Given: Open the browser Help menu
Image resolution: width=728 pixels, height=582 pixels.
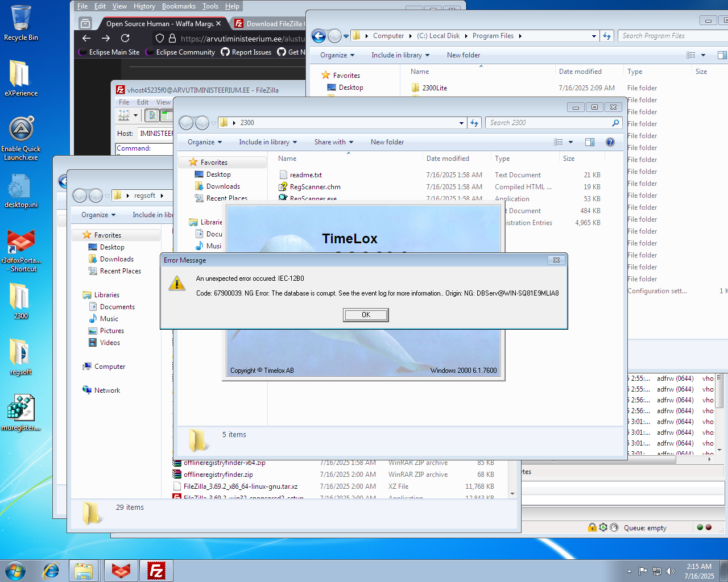Looking at the screenshot, I should [x=232, y=6].
